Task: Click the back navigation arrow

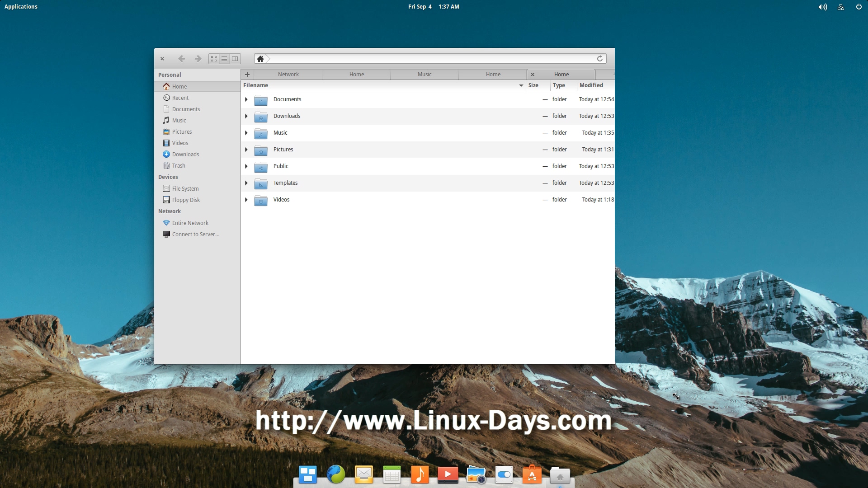Action: coord(181,59)
